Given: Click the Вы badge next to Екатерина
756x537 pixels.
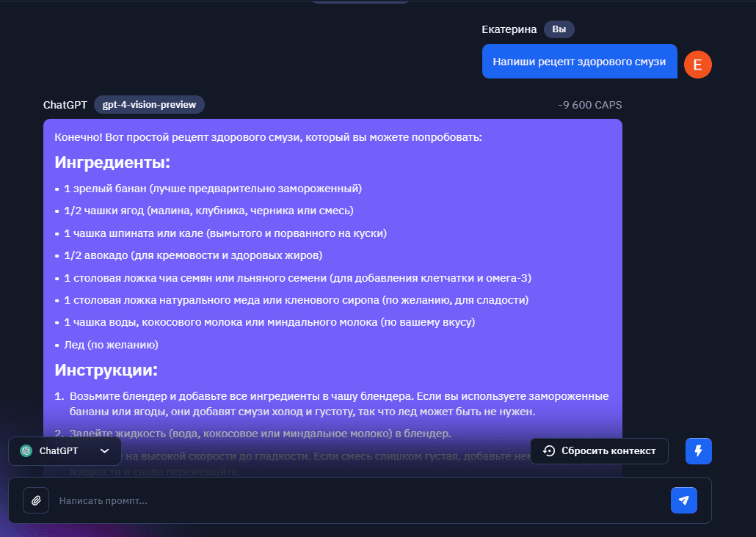Looking at the screenshot, I should pyautogui.click(x=559, y=29).
